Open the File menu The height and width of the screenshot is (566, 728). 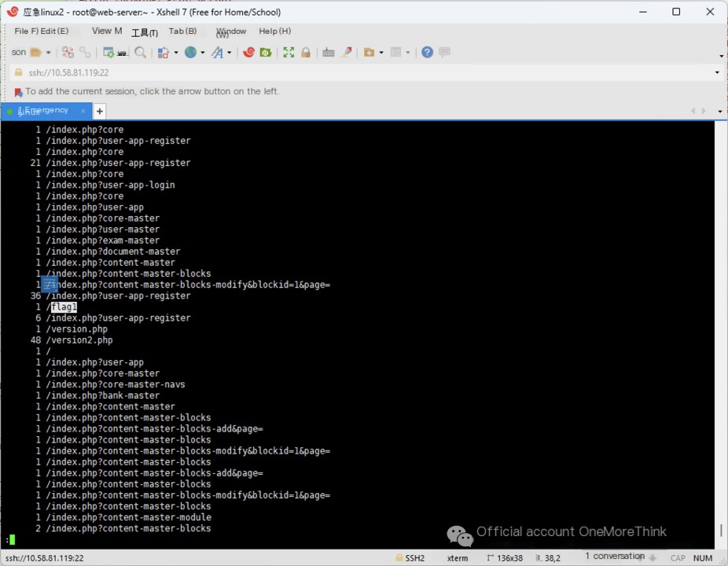(26, 31)
